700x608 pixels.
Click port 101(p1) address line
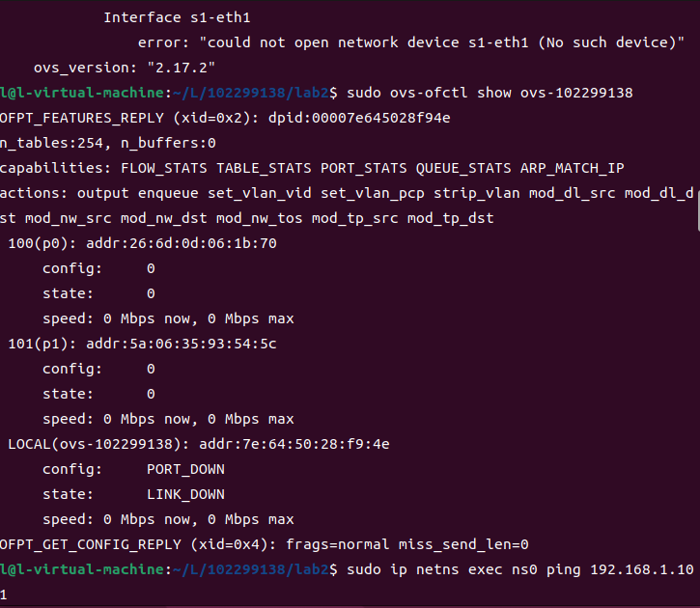click(x=142, y=344)
